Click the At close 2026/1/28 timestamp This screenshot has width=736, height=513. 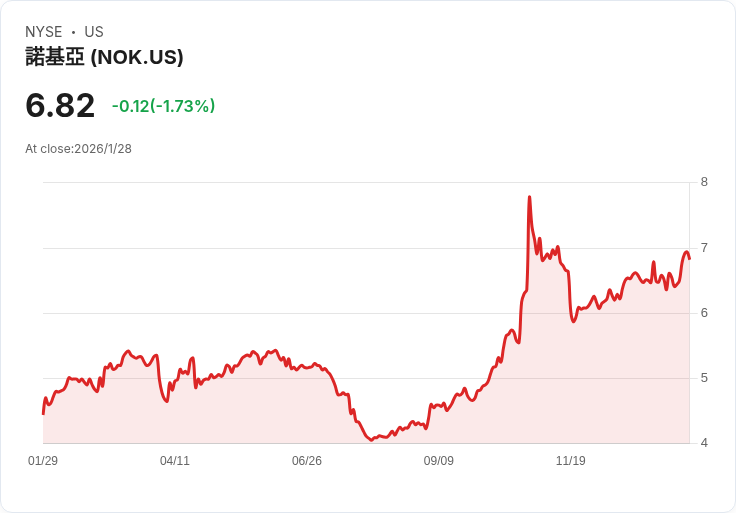[78, 149]
